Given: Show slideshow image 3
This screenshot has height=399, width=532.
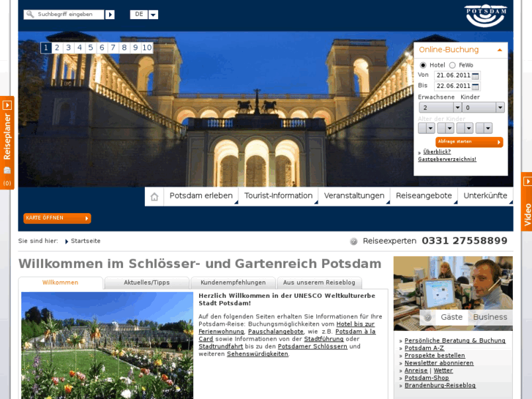Looking at the screenshot, I should pyautogui.click(x=68, y=48).
